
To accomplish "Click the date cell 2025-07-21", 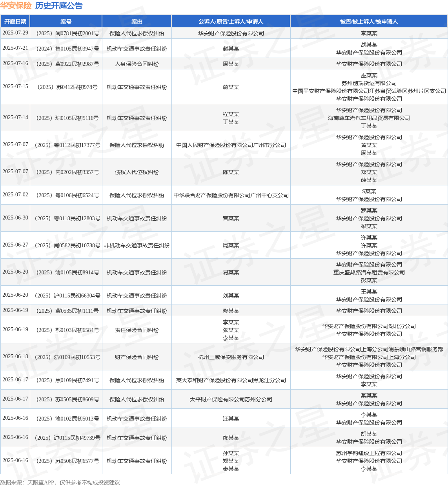I will pos(15,48).
